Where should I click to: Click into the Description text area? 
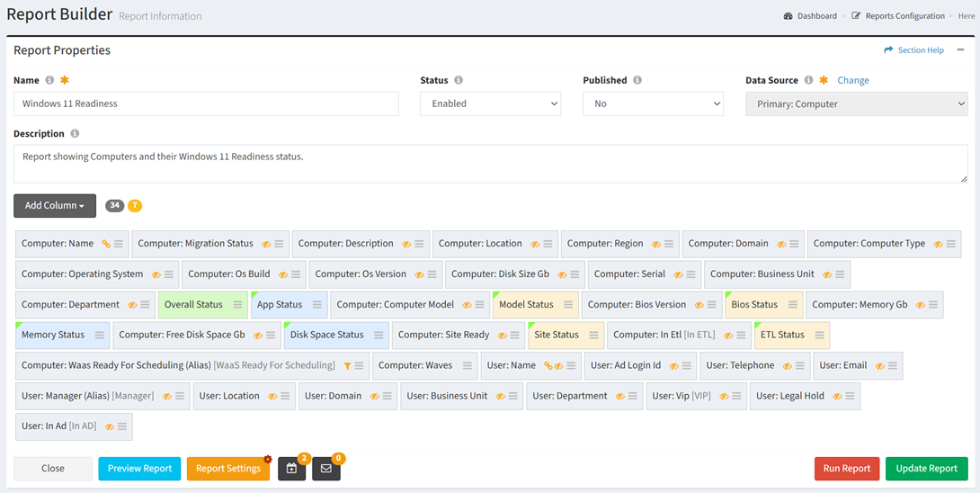(490, 164)
